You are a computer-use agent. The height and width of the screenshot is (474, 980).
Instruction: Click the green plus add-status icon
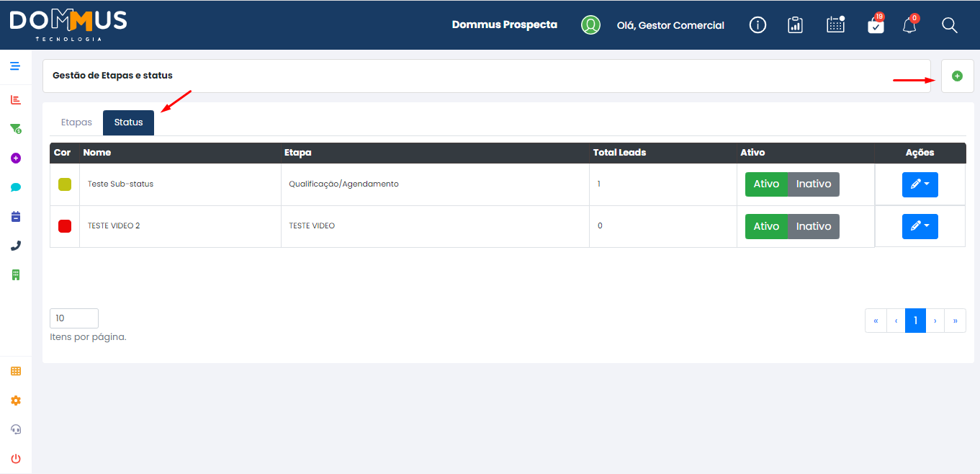957,76
